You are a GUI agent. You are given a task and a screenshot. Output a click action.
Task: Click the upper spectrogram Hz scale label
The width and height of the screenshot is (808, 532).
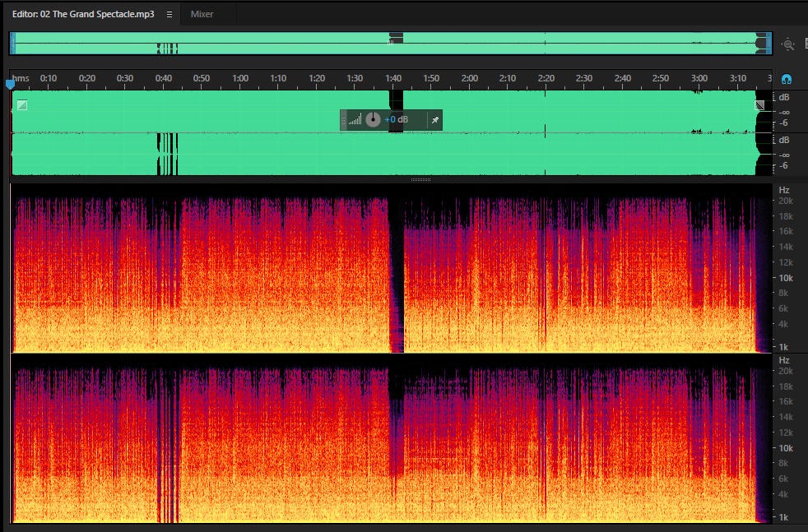pyautogui.click(x=784, y=190)
